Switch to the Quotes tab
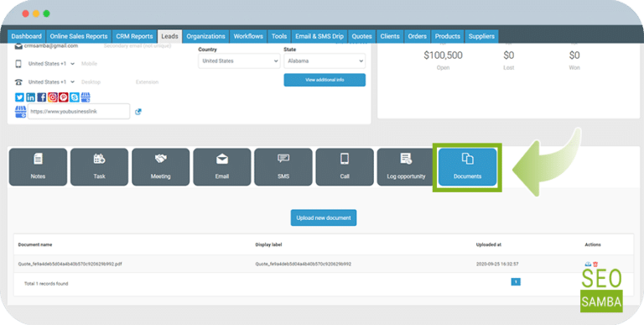644x325 pixels. click(x=362, y=36)
